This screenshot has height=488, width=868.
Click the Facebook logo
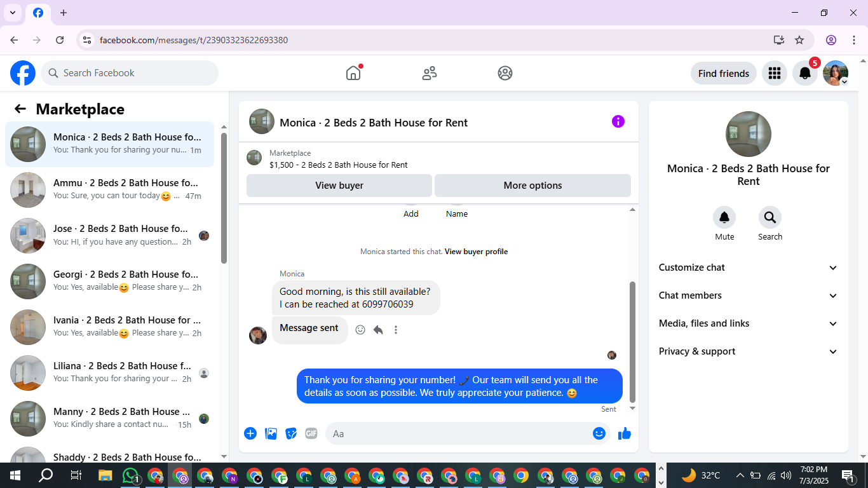(23, 73)
